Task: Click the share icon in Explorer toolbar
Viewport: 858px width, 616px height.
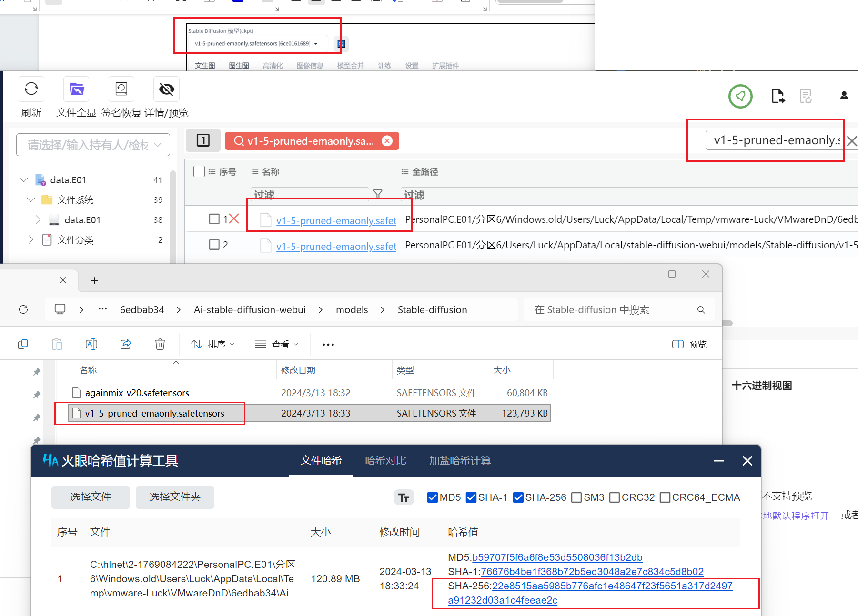Action: 126,344
